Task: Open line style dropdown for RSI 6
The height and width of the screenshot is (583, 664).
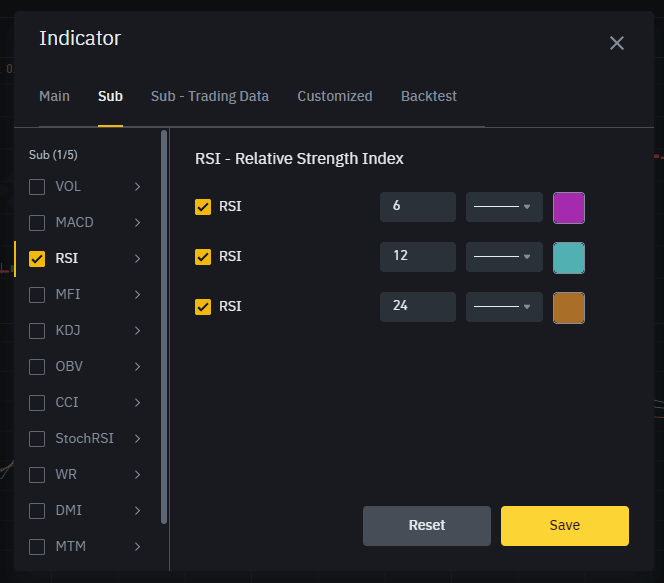Action: [x=504, y=207]
